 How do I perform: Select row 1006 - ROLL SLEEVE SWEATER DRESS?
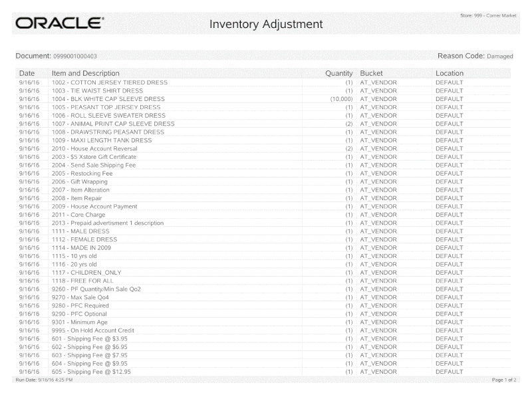pos(263,116)
